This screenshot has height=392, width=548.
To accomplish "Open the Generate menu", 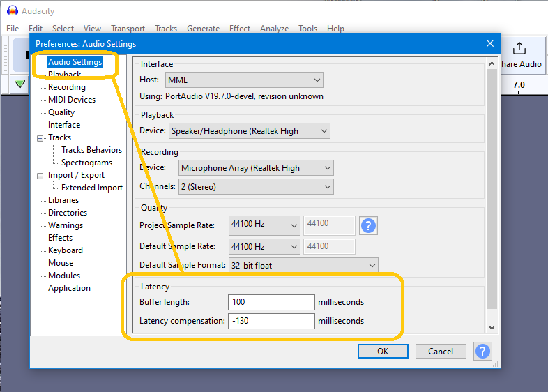I will (x=203, y=29).
